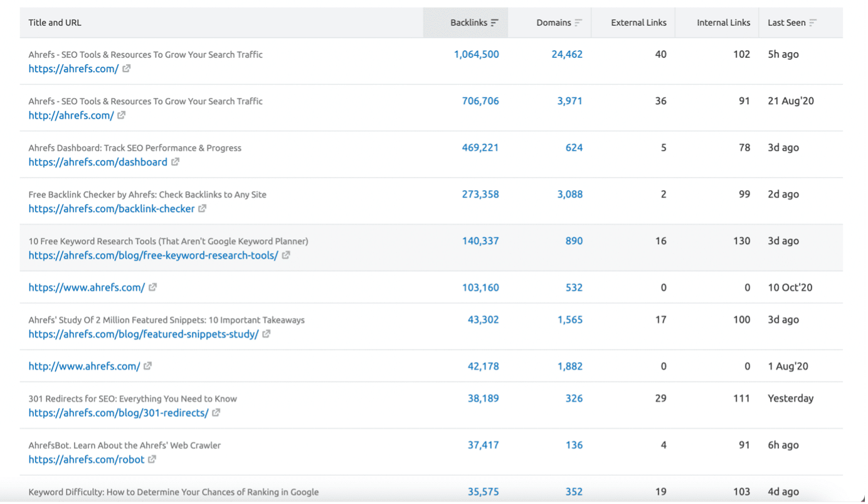Click external-link icon next to the robot URL
This screenshot has height=504, width=868.
152,459
